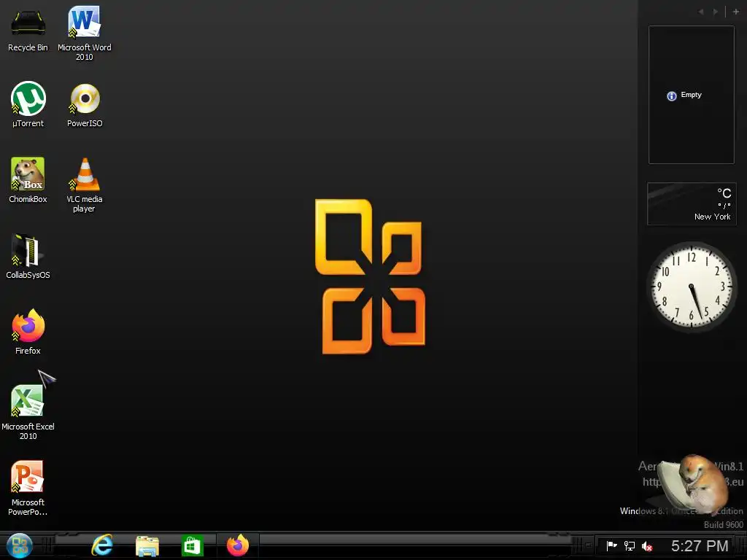Open the Action Center flag tray icon
The height and width of the screenshot is (560, 747).
[612, 545]
